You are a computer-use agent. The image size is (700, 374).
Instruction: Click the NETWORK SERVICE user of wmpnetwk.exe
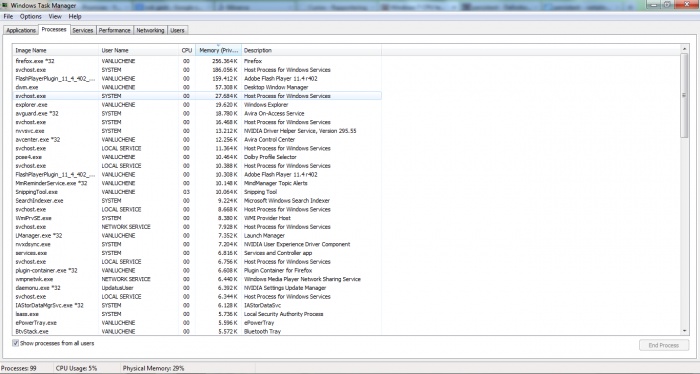[126, 279]
